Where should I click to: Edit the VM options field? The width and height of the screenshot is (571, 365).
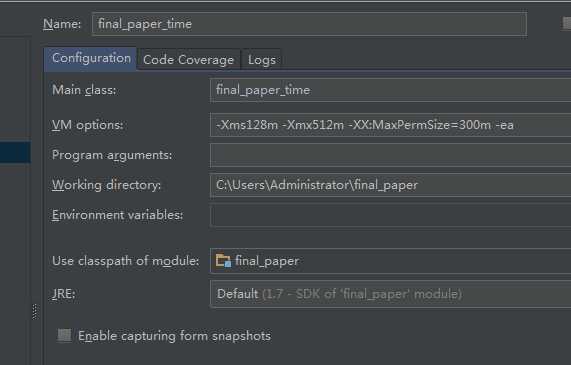[390, 125]
